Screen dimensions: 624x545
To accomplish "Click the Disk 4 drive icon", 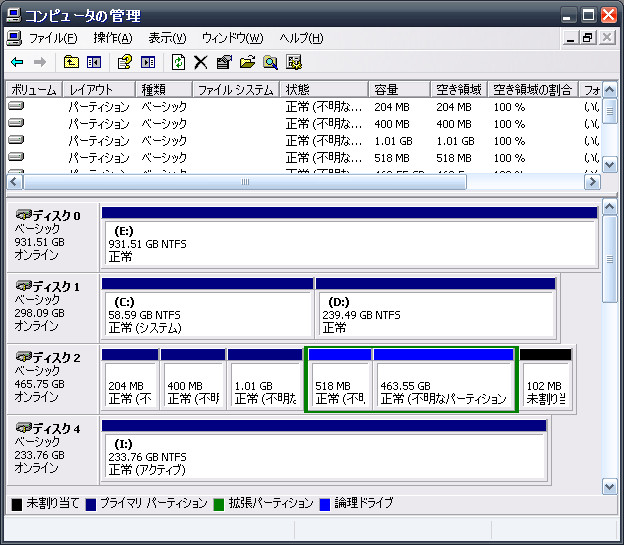I will pos(23,428).
